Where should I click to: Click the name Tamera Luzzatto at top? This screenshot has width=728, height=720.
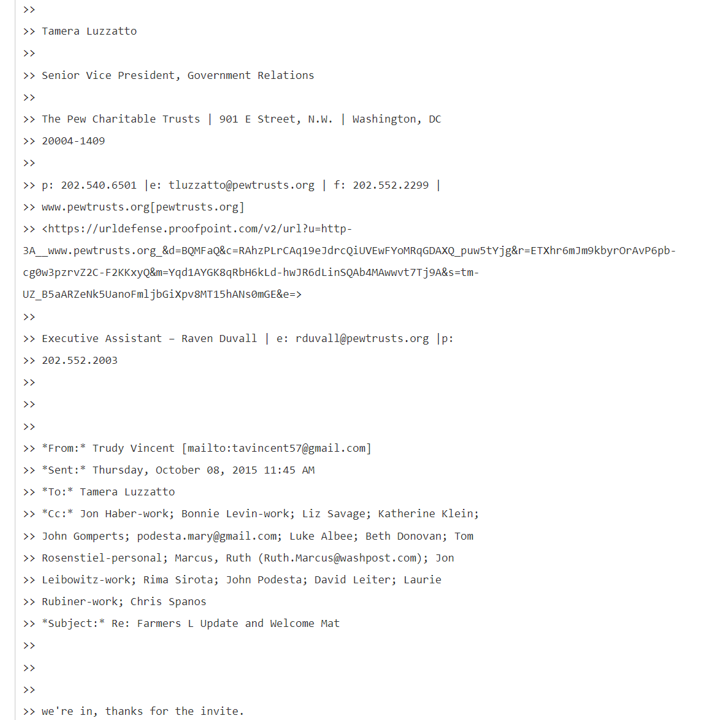(x=89, y=31)
